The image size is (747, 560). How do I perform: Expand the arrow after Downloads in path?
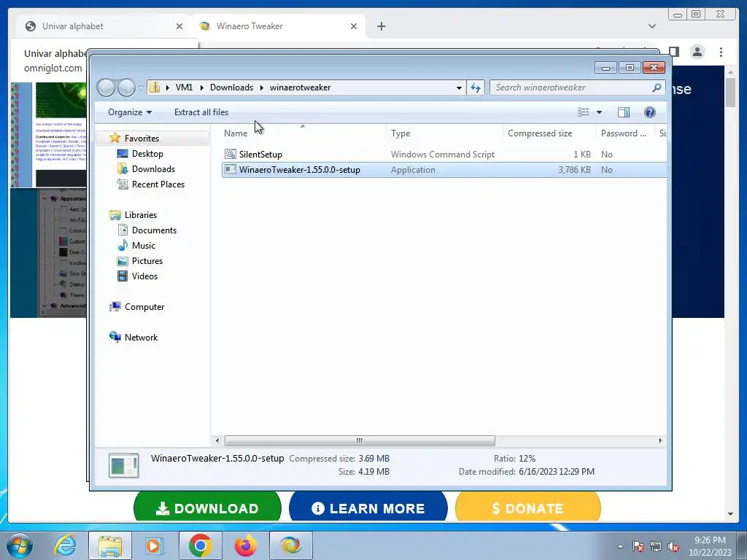point(262,87)
